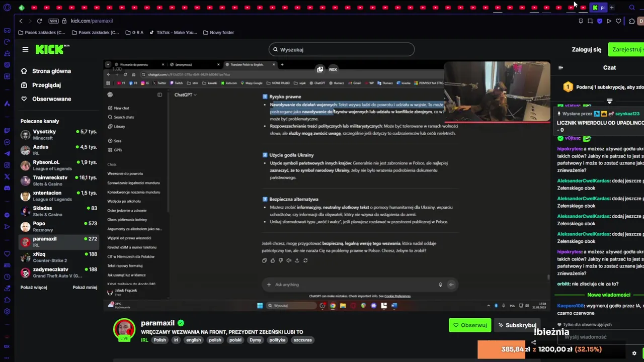Open zadymeczkatv channel in recommended list
644x362 pixels.
(59, 273)
